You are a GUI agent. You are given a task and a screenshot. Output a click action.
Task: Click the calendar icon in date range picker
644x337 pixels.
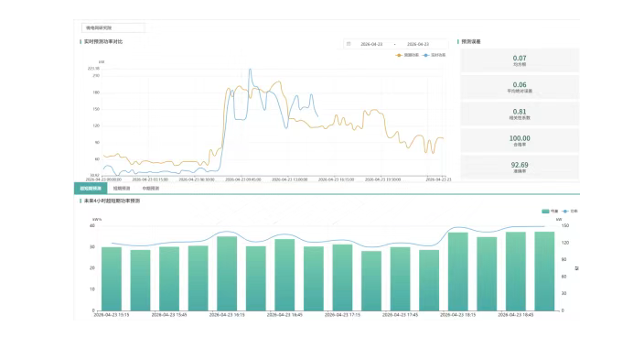pyautogui.click(x=349, y=44)
